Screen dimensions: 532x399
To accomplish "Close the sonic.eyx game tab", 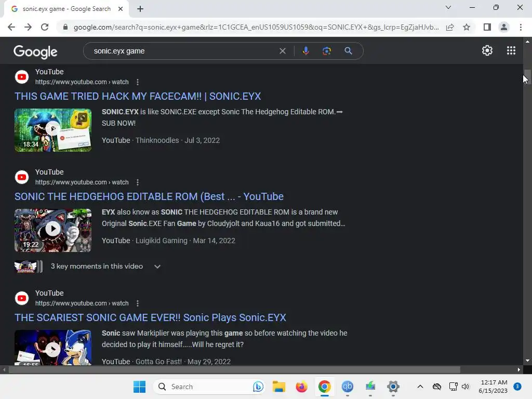I will [121, 9].
